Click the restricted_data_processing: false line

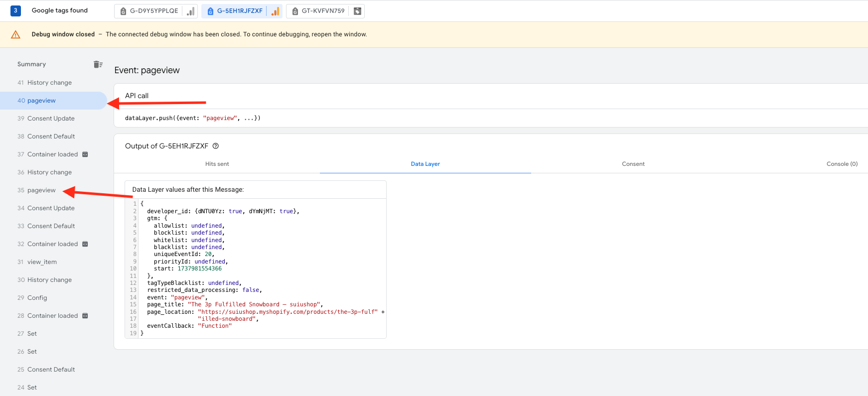click(x=204, y=290)
